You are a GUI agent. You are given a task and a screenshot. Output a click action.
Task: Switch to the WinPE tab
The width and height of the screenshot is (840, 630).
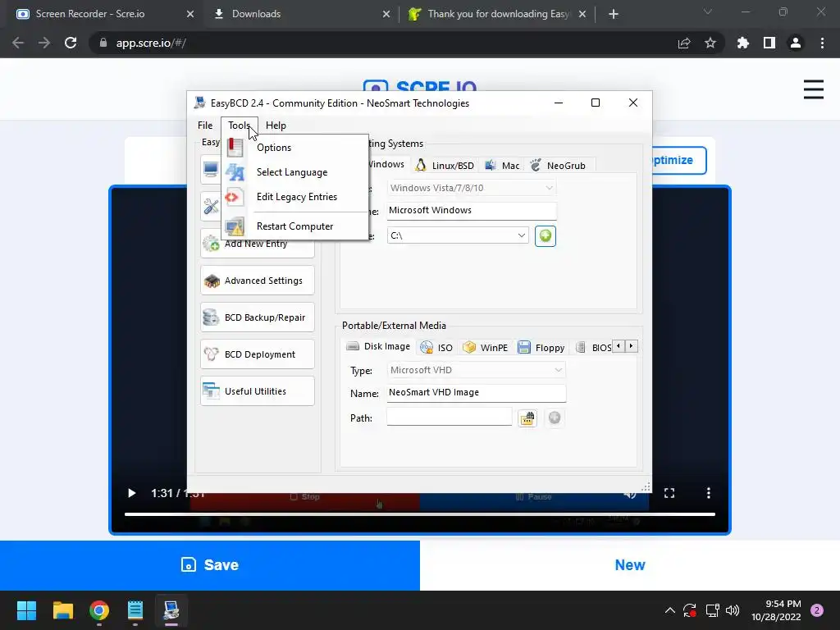click(x=486, y=347)
